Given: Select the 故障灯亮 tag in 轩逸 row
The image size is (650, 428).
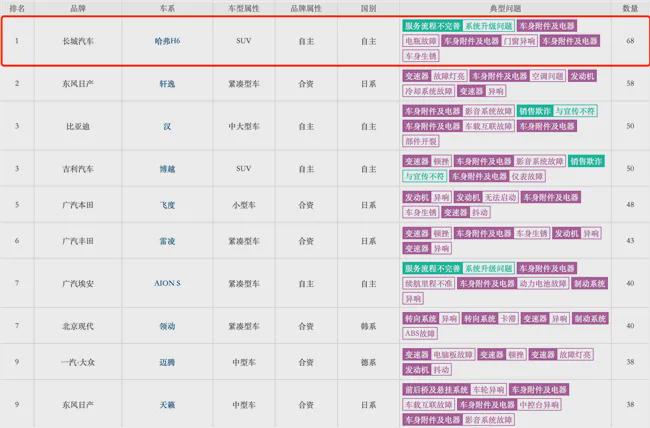Looking at the screenshot, I should (x=449, y=76).
